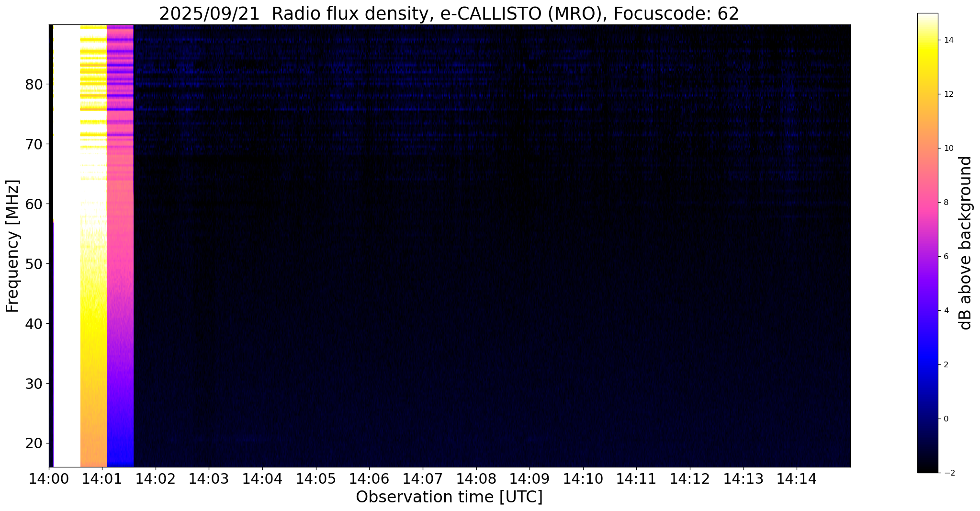Click the white saturated burst band in spectrogram
980x511 pixels.
[x=67, y=246]
